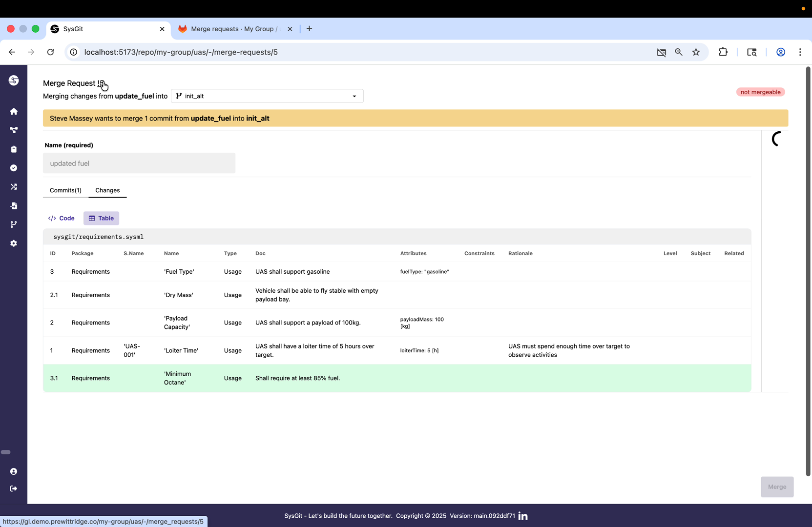Screen dimensions: 812x527
Task: Switch to Table view for changes
Action: click(x=101, y=218)
